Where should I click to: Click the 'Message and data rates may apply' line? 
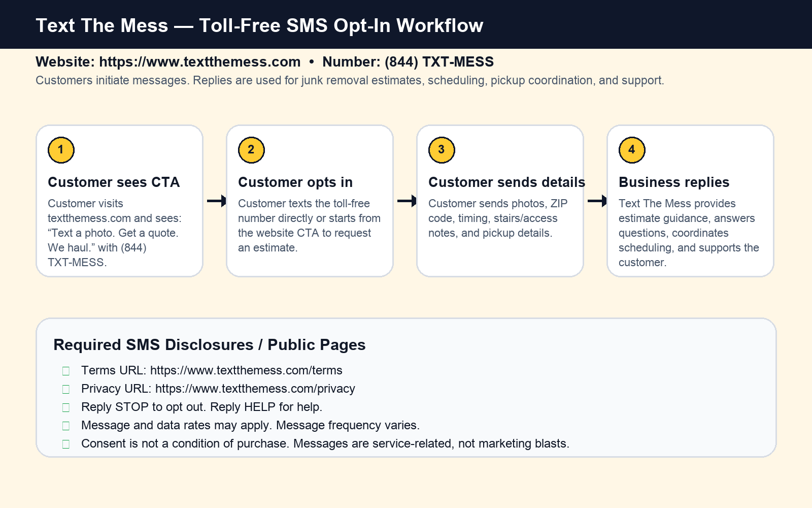(250, 425)
